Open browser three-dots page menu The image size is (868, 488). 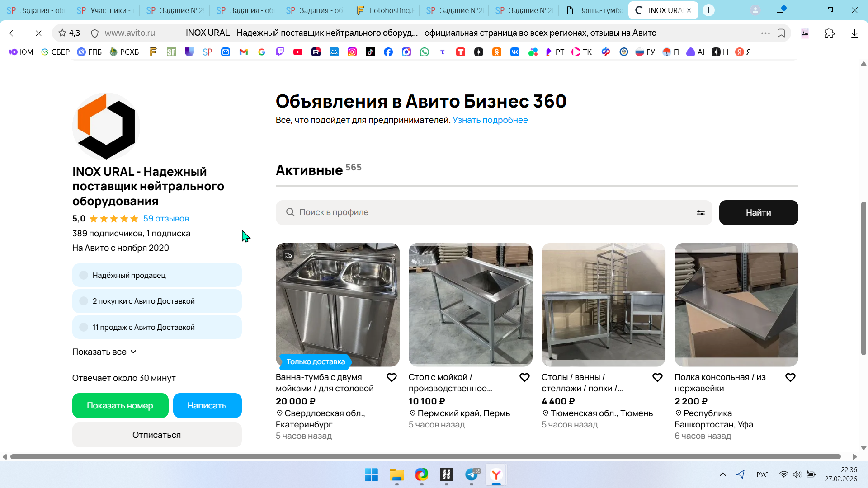765,33
